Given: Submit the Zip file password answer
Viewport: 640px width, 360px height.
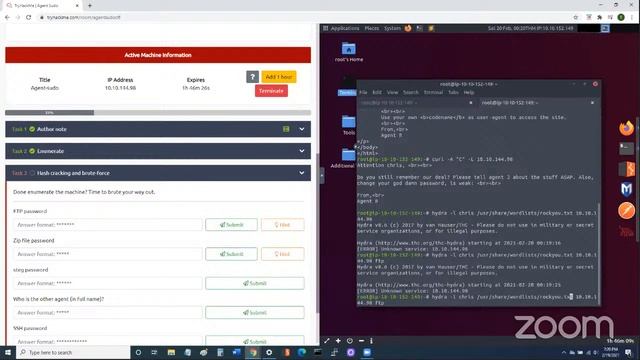Looking at the screenshot, I should (x=231, y=254).
